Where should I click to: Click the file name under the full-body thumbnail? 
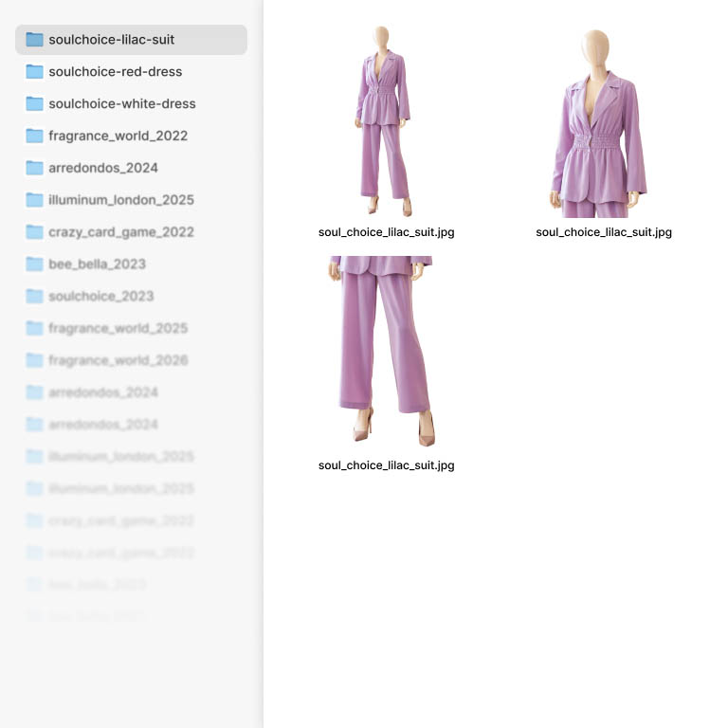(x=387, y=232)
